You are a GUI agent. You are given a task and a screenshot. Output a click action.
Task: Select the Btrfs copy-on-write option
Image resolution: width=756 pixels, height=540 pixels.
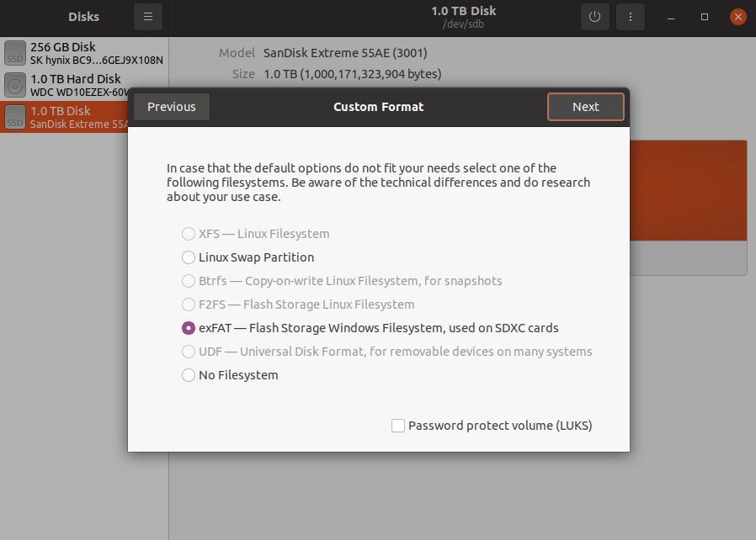(x=189, y=281)
